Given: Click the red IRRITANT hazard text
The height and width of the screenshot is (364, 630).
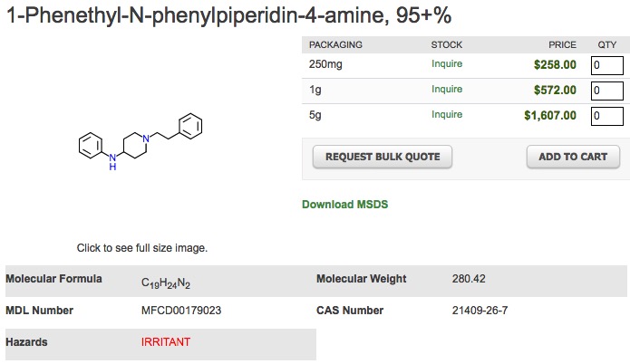Looking at the screenshot, I should click(x=166, y=342).
